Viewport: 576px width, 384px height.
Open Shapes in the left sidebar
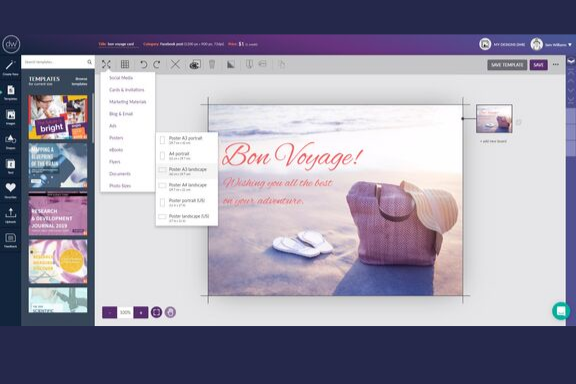click(11, 141)
